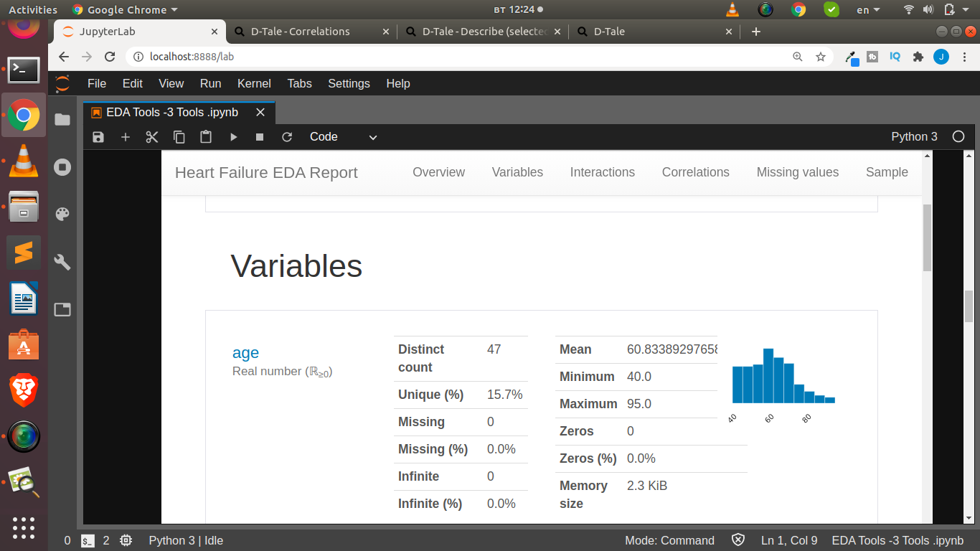
Task: Open the Kernel menu
Action: pyautogui.click(x=254, y=83)
